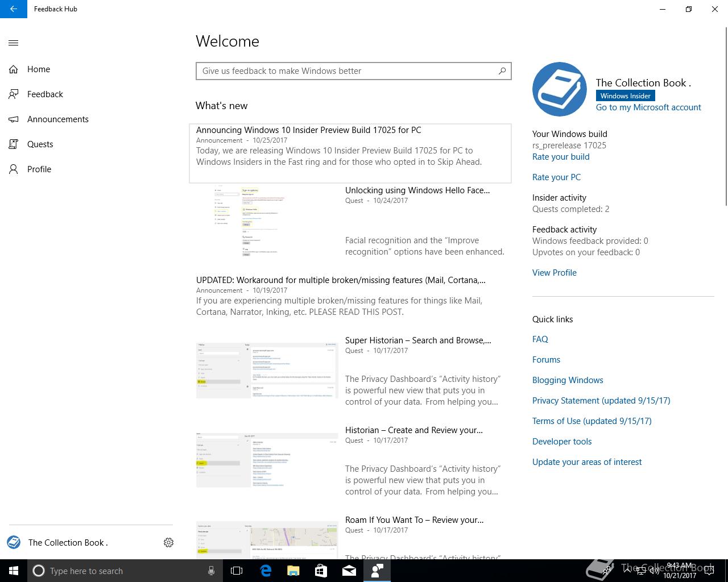This screenshot has height=582, width=728.
Task: Click the Feedback Hub taskbar icon
Action: [x=377, y=571]
